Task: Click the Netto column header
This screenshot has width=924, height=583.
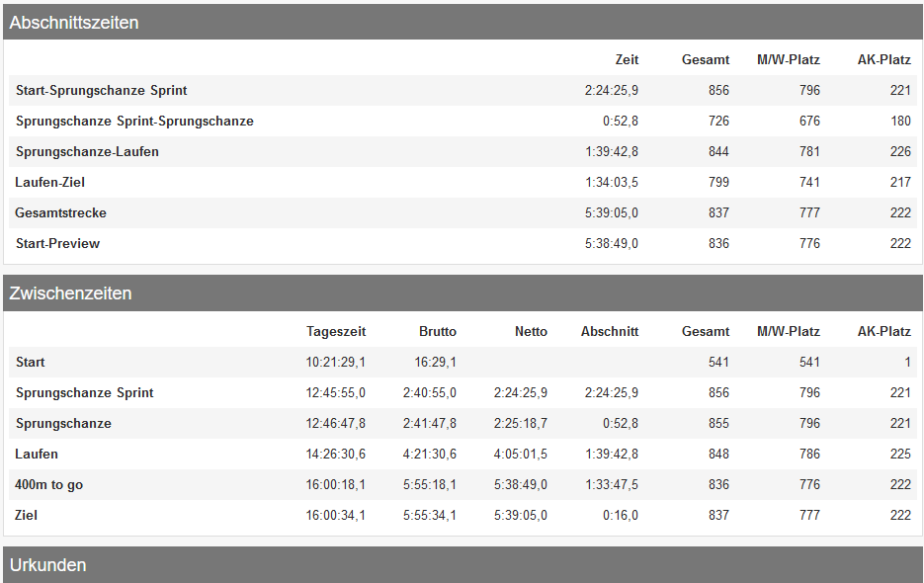Action: 531,332
